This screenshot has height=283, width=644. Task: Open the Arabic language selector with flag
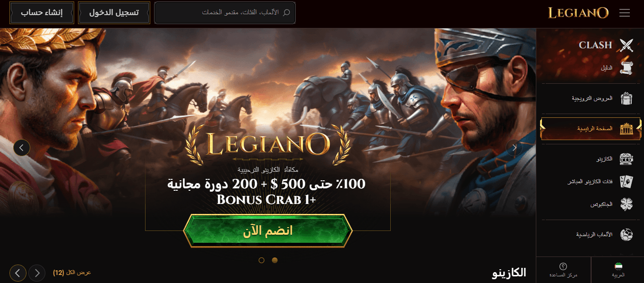(618, 270)
